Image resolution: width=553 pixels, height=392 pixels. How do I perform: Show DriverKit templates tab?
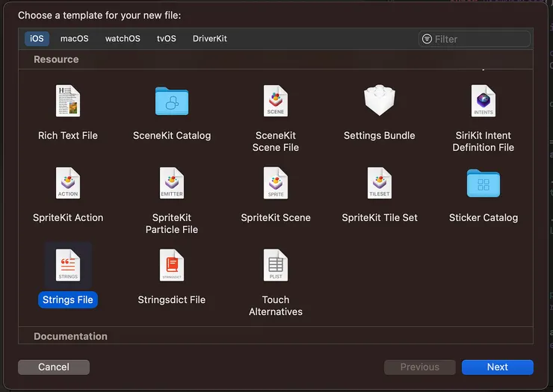pyautogui.click(x=210, y=39)
